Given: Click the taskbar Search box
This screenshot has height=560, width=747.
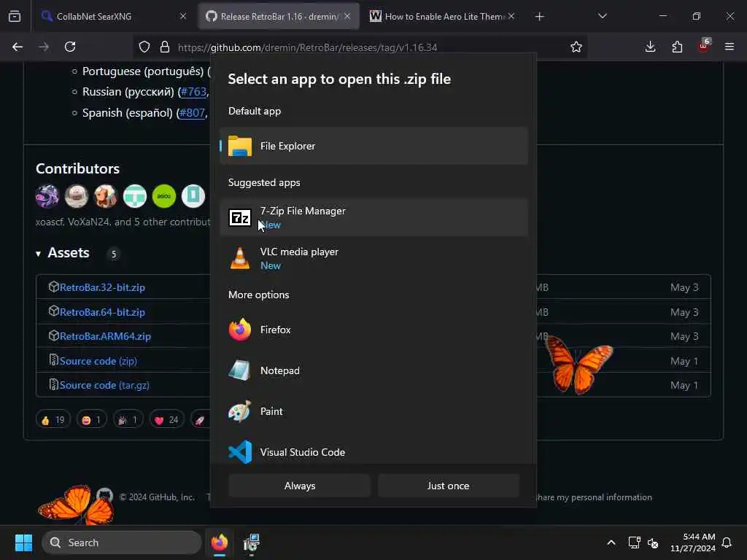Looking at the screenshot, I should pyautogui.click(x=122, y=542).
